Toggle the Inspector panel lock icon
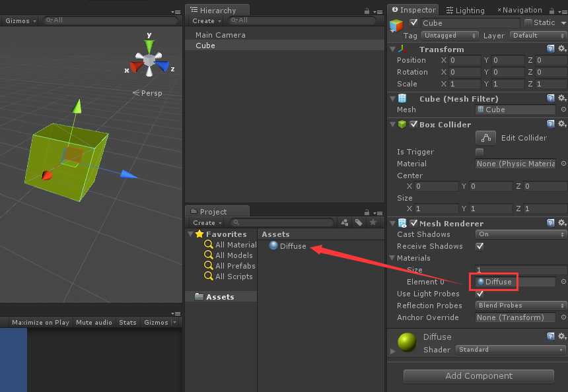 (551, 11)
